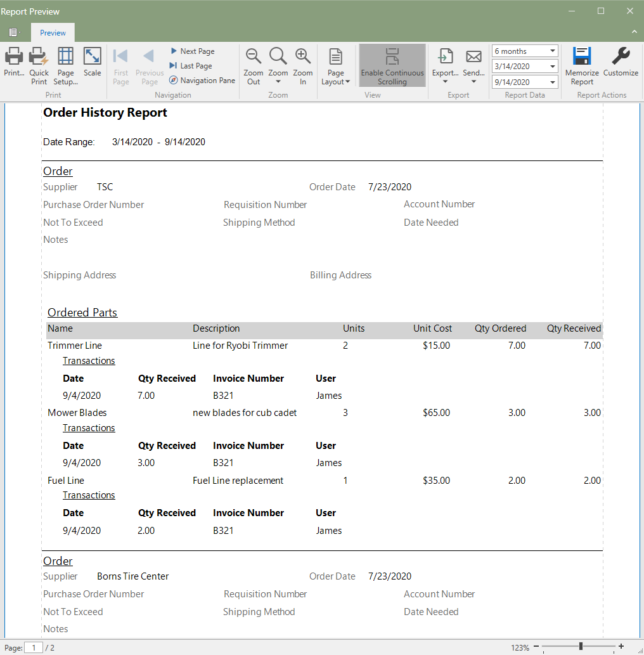
Task: Open the Zoom dropdown arrow
Action: click(278, 82)
